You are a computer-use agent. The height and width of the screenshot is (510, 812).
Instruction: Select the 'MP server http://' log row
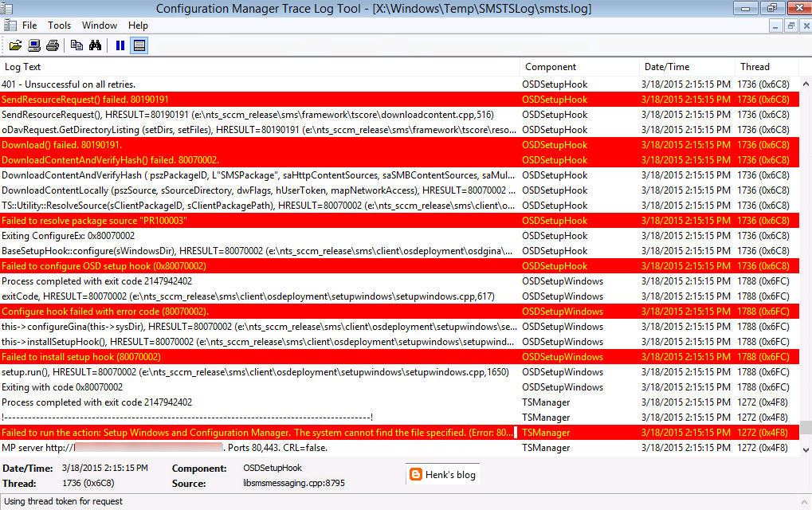click(399, 448)
